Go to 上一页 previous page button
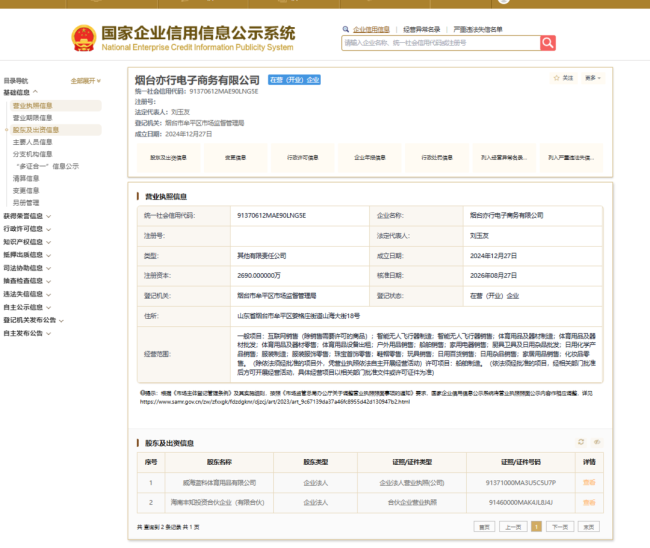The width and height of the screenshot is (650, 548). [513, 527]
